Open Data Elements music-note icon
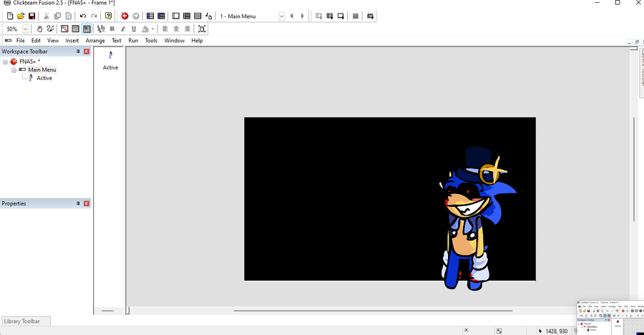 point(209,16)
